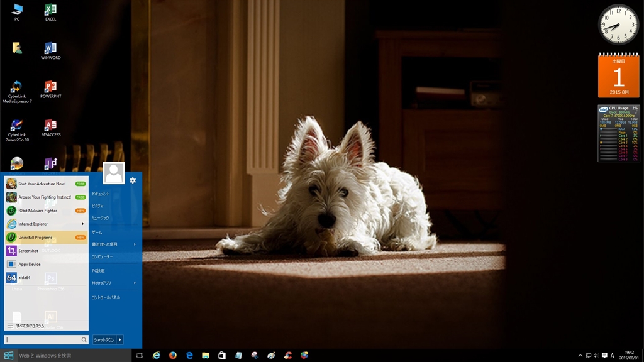Open the volume tray icon
644x362 pixels.
(596, 356)
